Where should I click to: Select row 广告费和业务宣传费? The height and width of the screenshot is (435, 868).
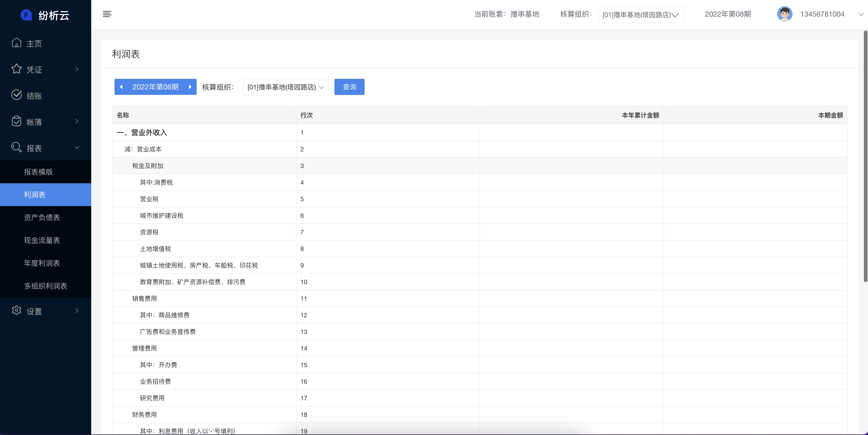point(480,332)
